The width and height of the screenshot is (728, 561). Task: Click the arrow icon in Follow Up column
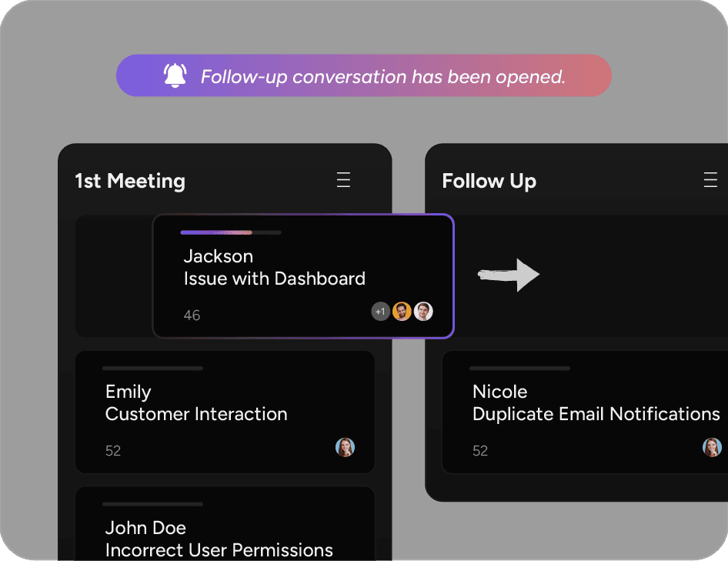click(509, 275)
